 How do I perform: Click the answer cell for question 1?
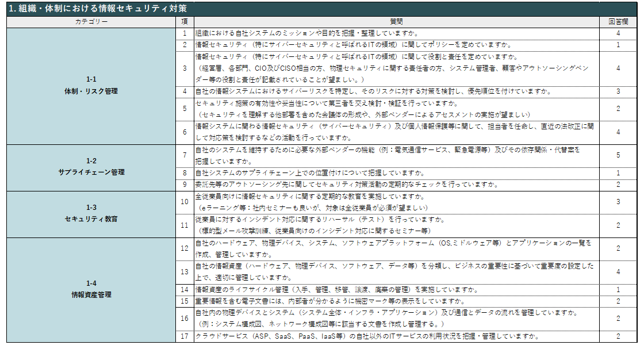[618, 33]
